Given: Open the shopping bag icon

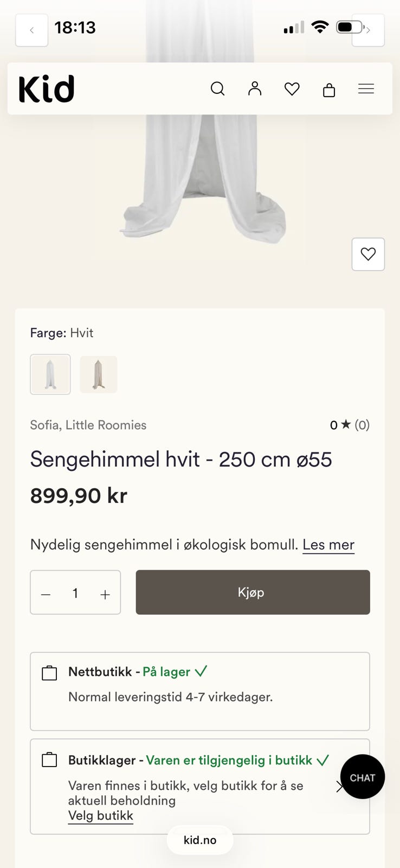Looking at the screenshot, I should click(329, 90).
